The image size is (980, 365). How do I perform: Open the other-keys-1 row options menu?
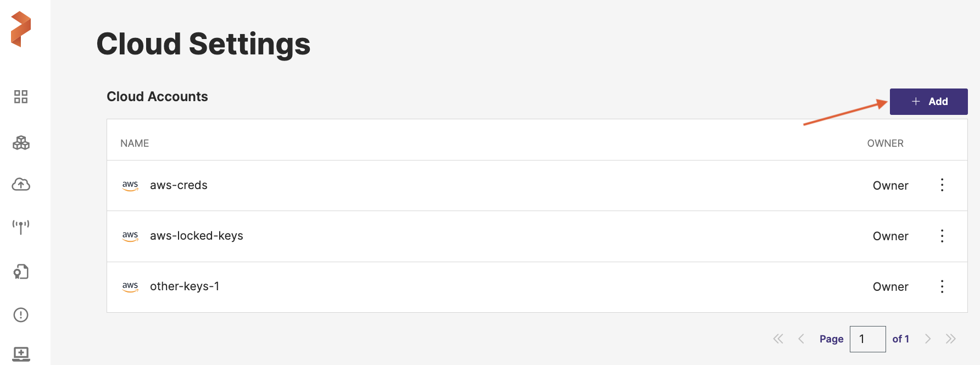coord(942,287)
